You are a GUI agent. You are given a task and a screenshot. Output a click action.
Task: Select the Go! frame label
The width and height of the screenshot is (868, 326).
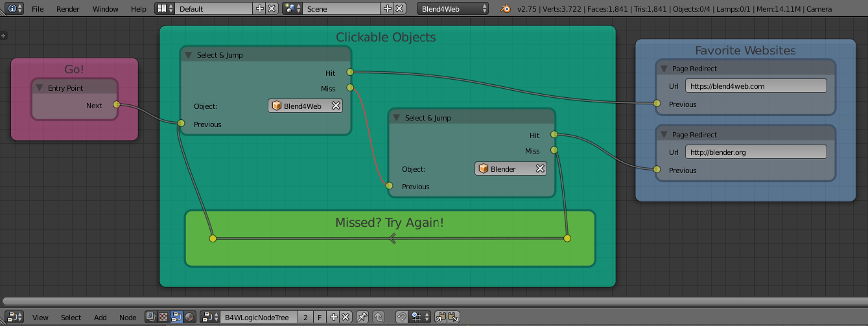click(x=75, y=69)
